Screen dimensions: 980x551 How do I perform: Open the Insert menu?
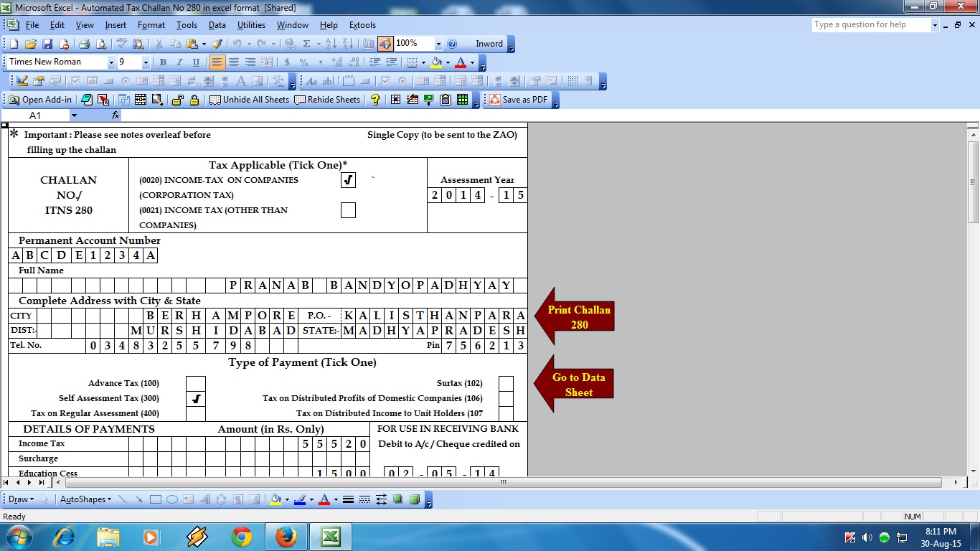[116, 25]
